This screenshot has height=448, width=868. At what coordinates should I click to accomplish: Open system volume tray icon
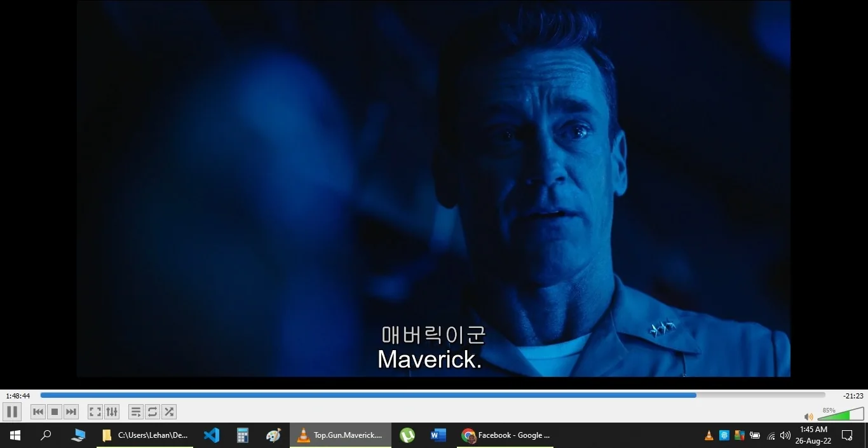pyautogui.click(x=785, y=435)
